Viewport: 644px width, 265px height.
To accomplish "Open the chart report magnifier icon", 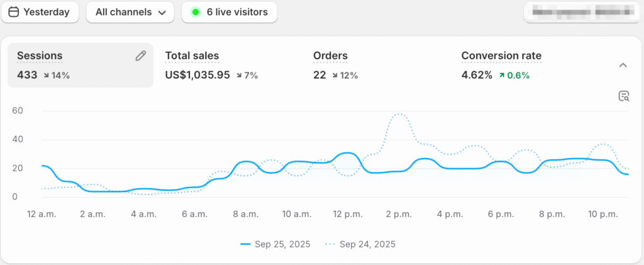I will click(x=623, y=96).
